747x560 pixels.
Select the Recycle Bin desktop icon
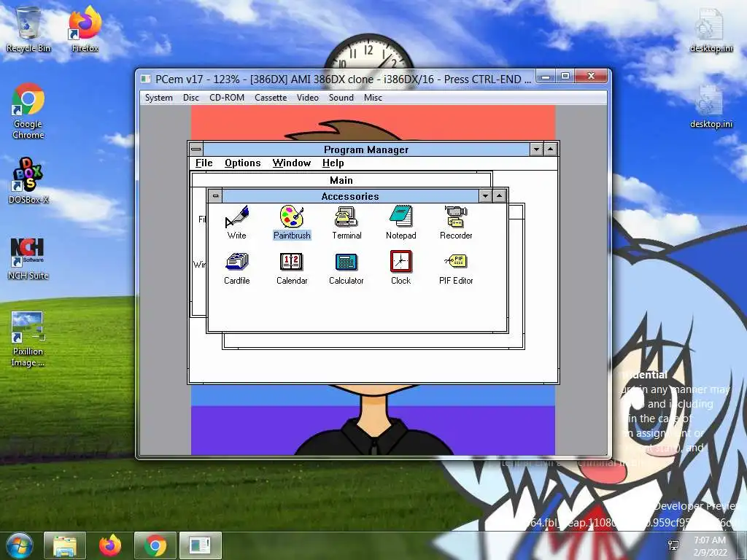coord(28,29)
